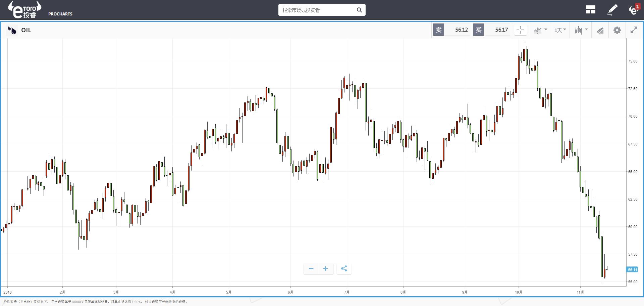This screenshot has width=644, height=306.
Task: Click the sell button at 56.12
Action: (452, 30)
